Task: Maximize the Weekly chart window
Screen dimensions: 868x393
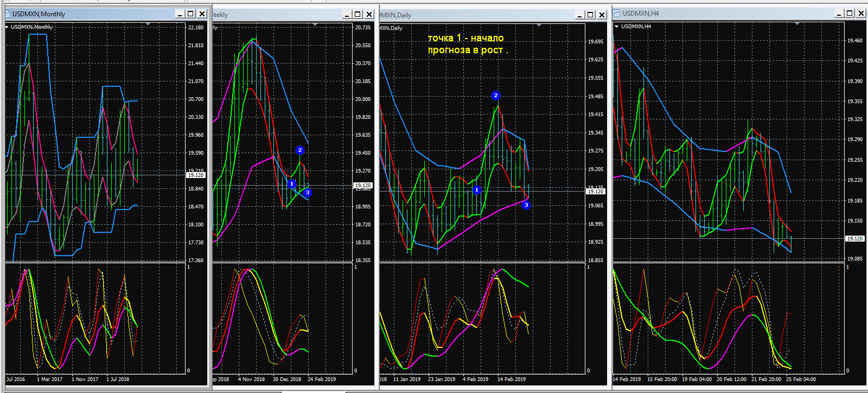Action: point(358,15)
